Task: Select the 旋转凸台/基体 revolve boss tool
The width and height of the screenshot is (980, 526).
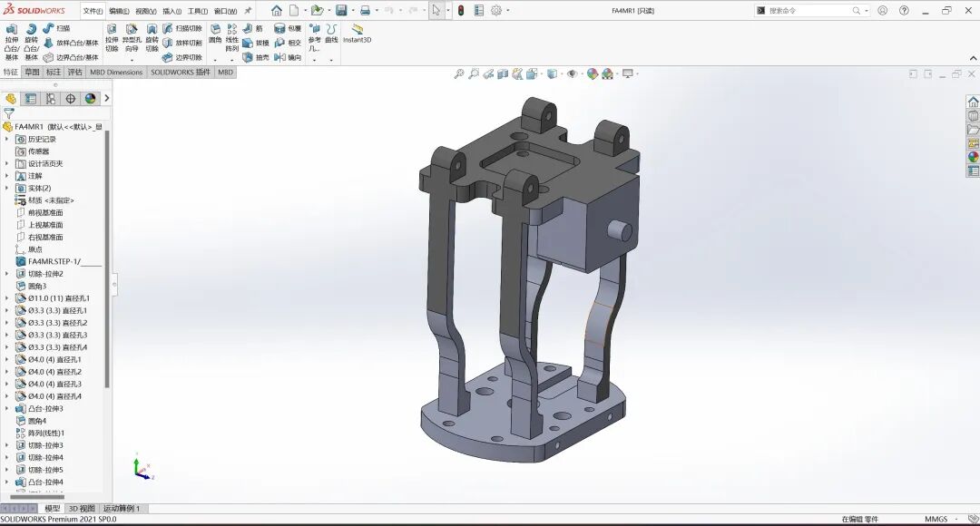Action: point(31,43)
